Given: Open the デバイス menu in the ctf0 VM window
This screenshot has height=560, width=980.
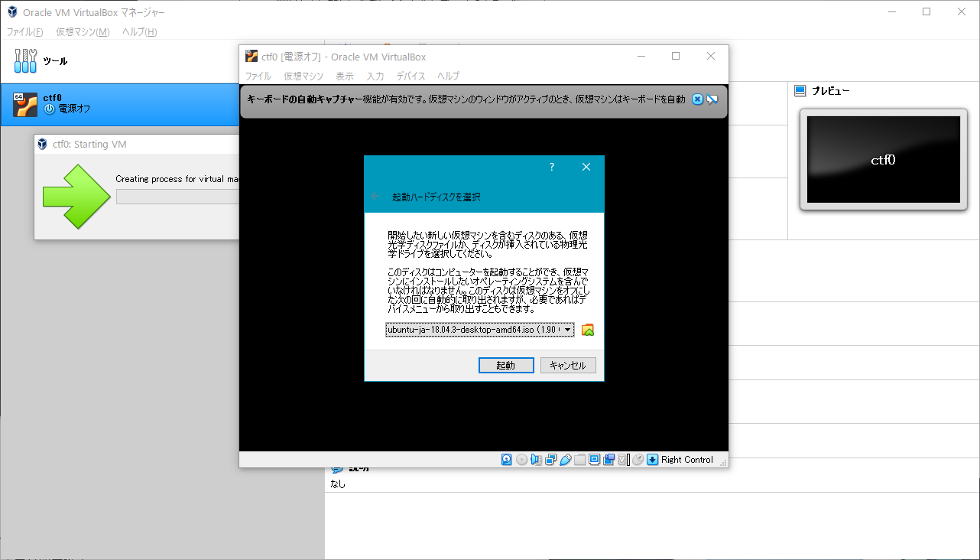Looking at the screenshot, I should tap(411, 77).
